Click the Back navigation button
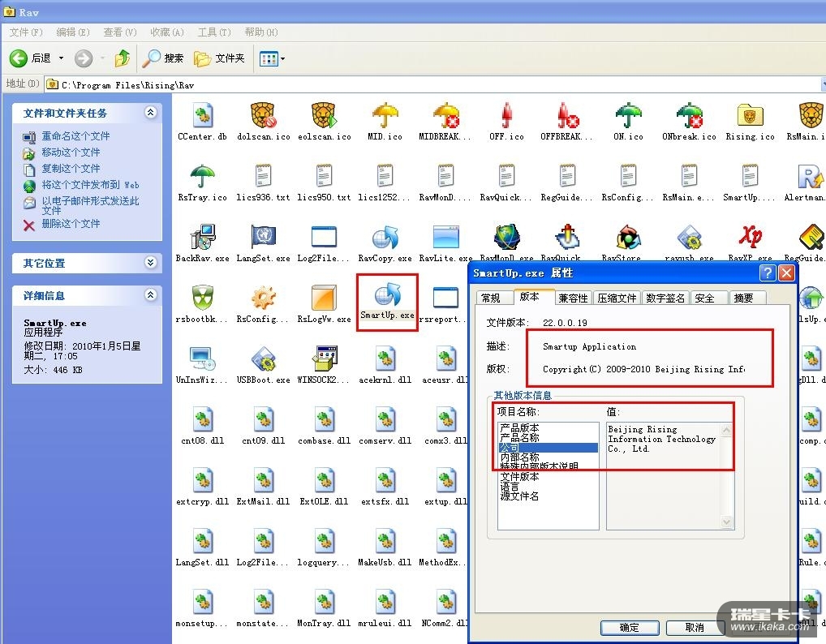 30,58
